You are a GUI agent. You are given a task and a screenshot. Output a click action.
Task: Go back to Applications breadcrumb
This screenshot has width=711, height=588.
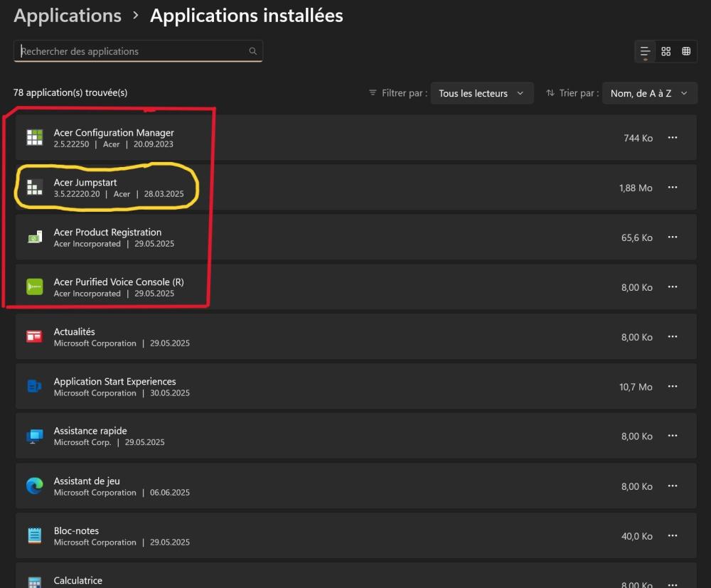tap(68, 16)
